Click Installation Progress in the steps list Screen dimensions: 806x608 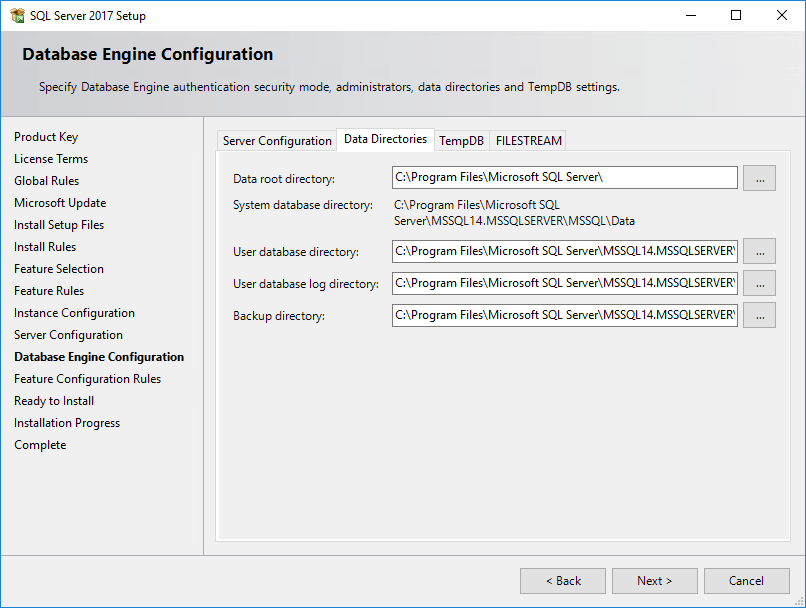point(67,423)
